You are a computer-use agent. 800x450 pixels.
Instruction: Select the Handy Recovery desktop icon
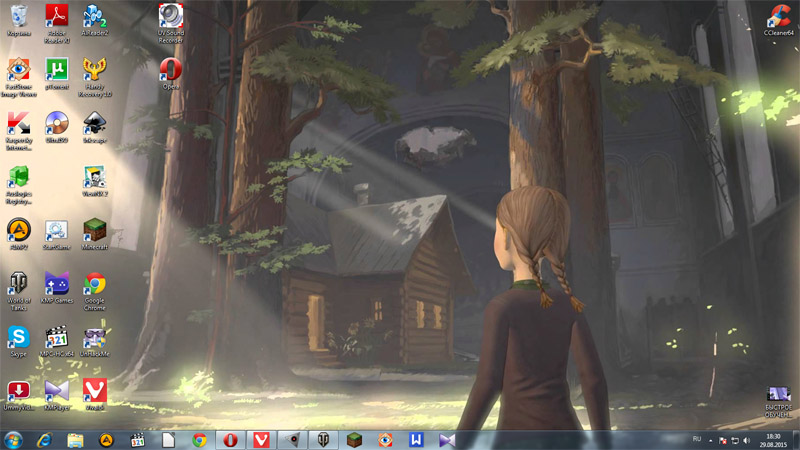(95, 77)
